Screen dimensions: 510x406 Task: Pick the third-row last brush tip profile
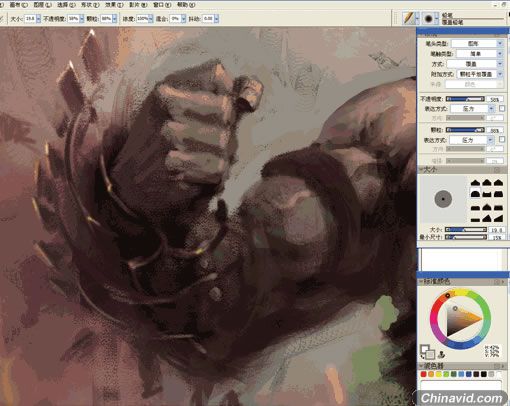[x=498, y=207]
